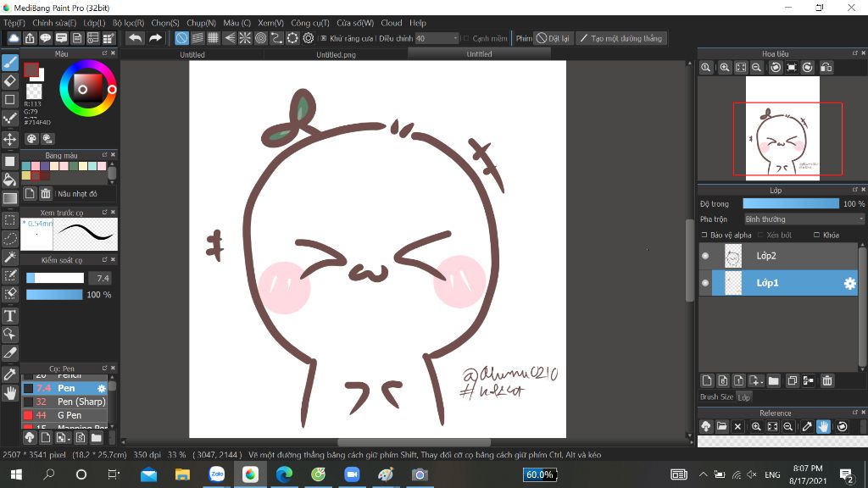The width and height of the screenshot is (868, 488).
Task: Open add-layer-type dropdown with plus icon
Action: tap(756, 380)
